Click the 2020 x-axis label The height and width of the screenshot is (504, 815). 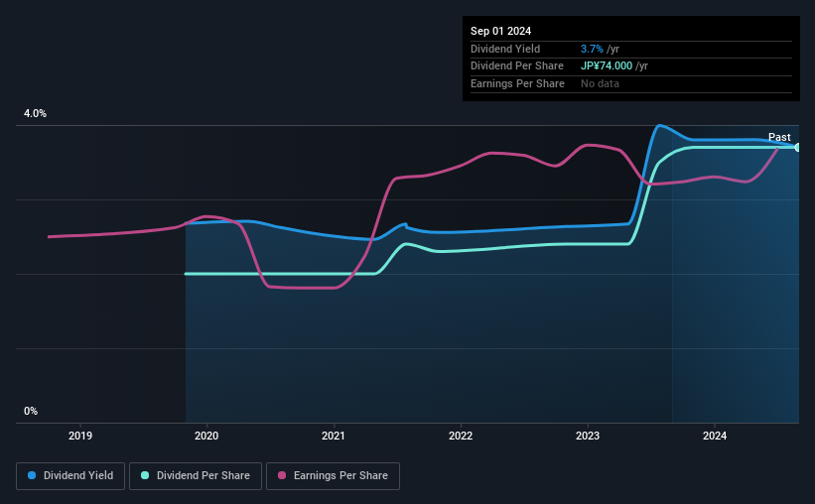tap(206, 436)
